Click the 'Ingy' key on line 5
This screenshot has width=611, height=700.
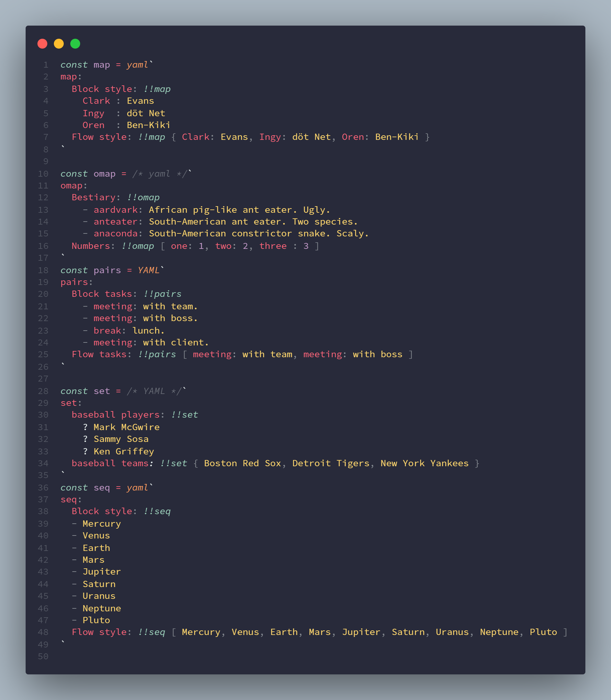point(93,113)
